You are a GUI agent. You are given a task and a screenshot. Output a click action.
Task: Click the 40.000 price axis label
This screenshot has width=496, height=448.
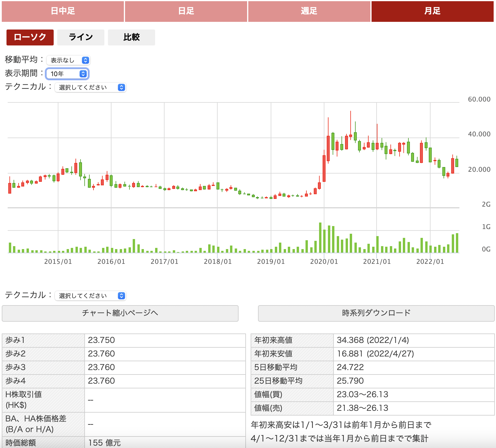click(479, 134)
